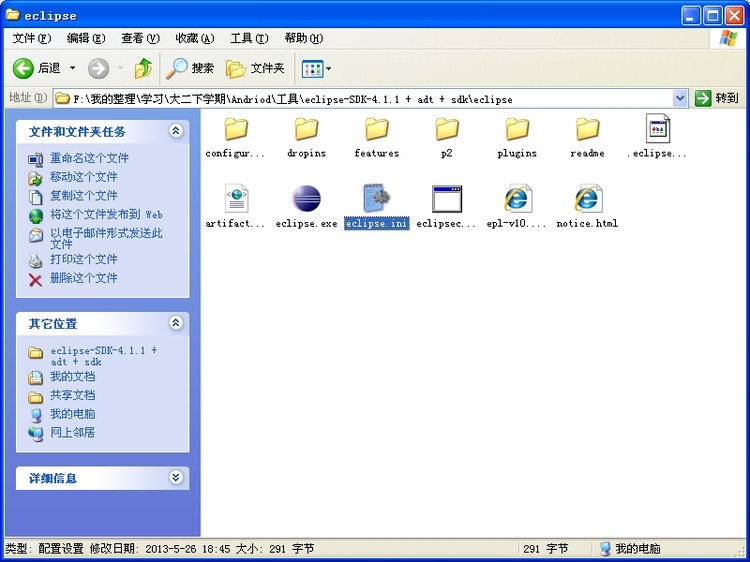Collapse the File and Folder Tasks panel
This screenshot has height=562, width=750.
click(x=176, y=131)
